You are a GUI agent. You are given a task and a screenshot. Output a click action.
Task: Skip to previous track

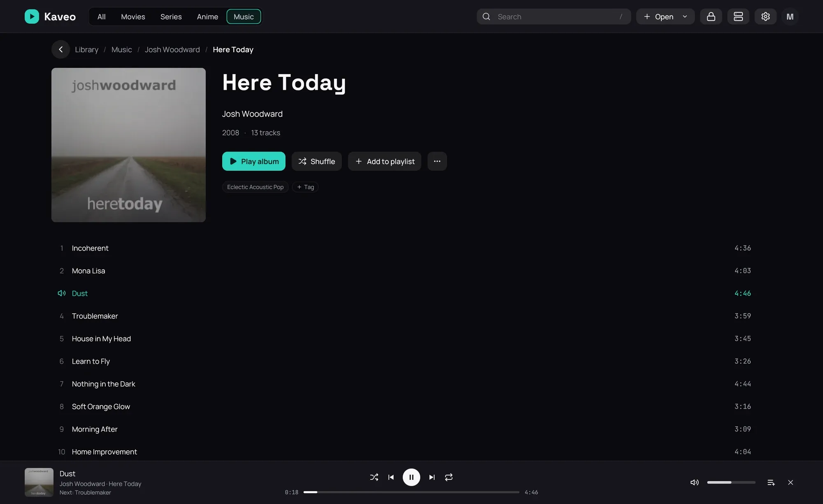[391, 477]
